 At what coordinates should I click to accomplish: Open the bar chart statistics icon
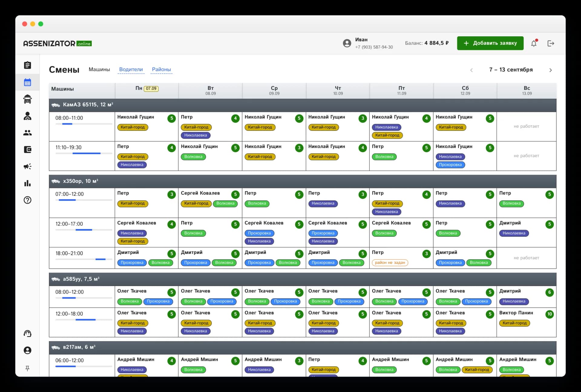[x=28, y=183]
